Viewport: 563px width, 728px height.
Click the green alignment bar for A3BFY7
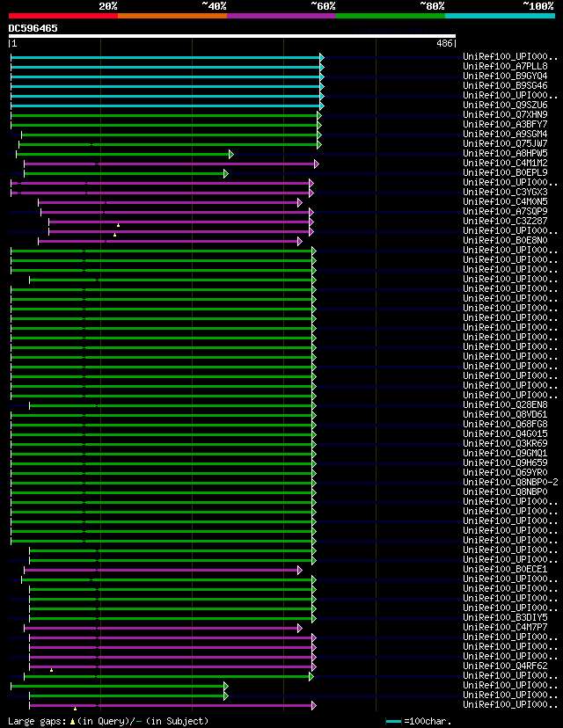click(x=164, y=126)
